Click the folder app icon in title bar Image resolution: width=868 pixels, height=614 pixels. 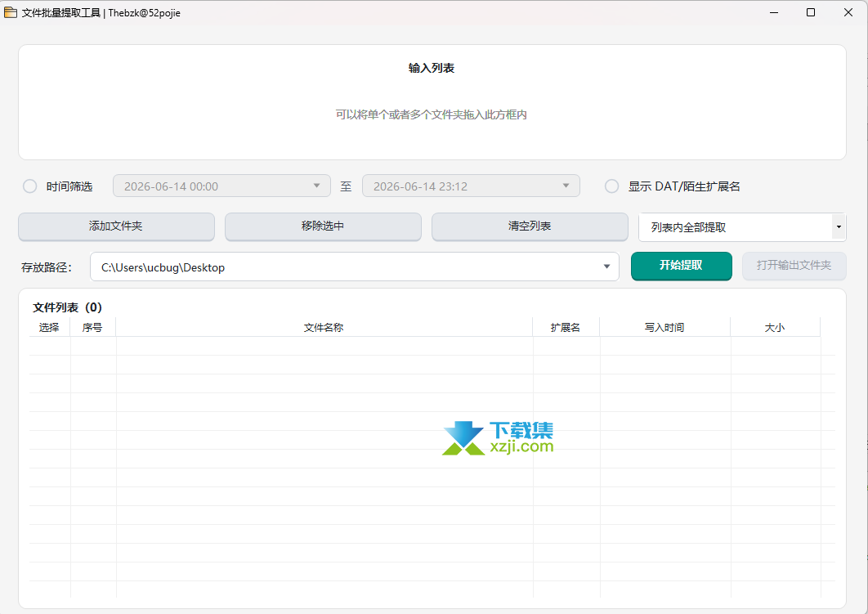coord(11,12)
